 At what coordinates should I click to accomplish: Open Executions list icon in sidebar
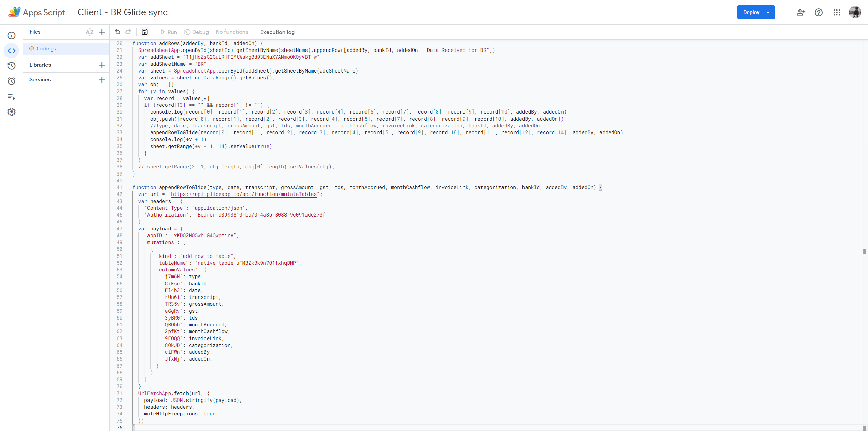coord(12,97)
